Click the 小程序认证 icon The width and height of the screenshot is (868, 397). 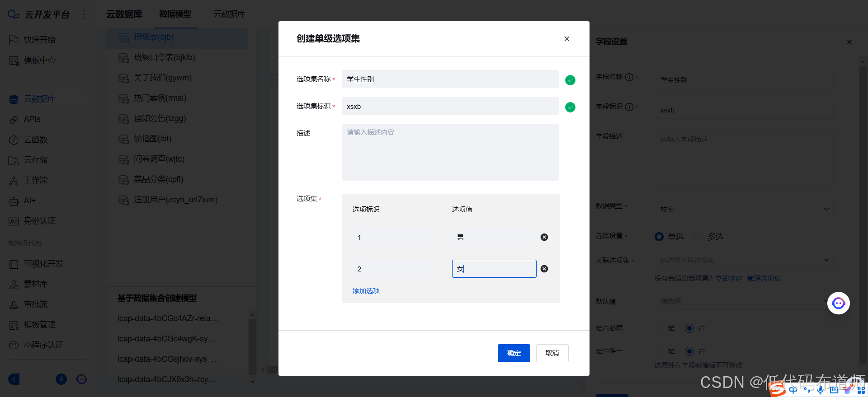point(14,345)
